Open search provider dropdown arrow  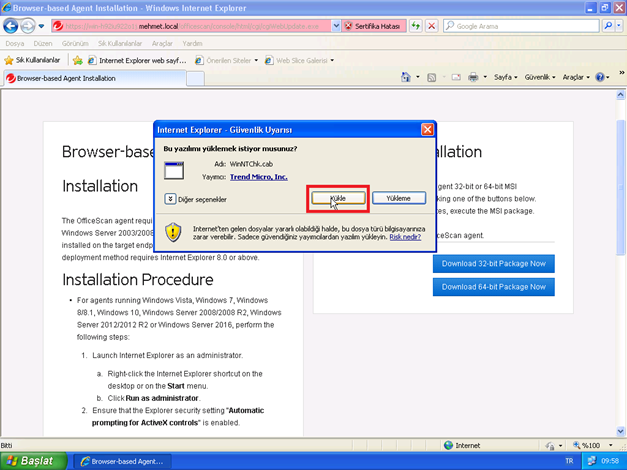[x=619, y=26]
